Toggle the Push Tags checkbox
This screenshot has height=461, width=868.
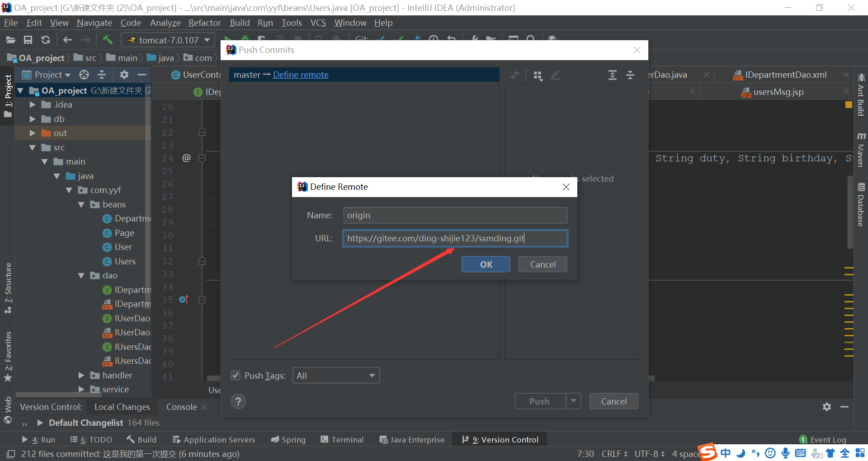click(x=236, y=376)
